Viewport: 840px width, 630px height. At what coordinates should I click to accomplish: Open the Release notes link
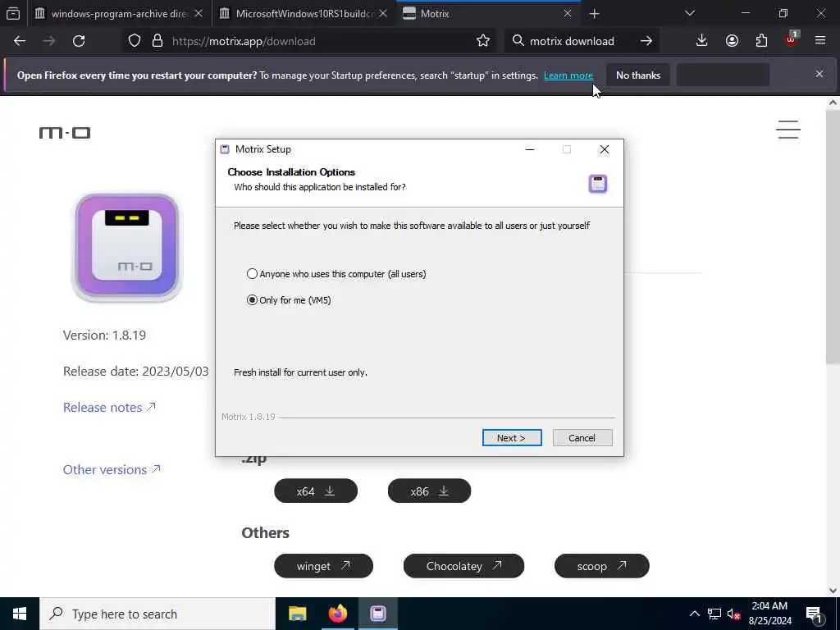tap(109, 407)
